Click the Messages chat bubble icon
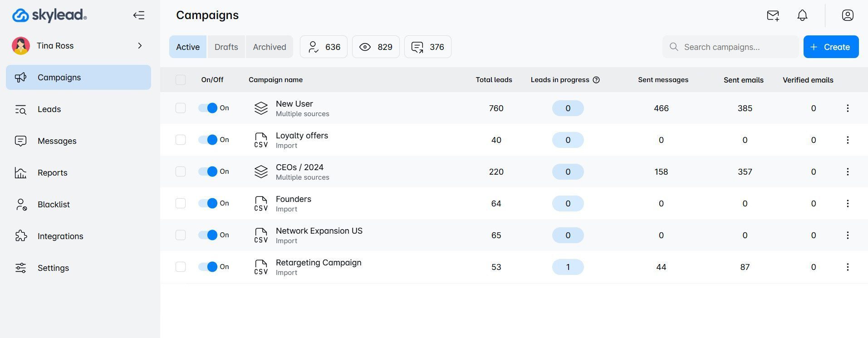The height and width of the screenshot is (338, 868). click(x=20, y=141)
